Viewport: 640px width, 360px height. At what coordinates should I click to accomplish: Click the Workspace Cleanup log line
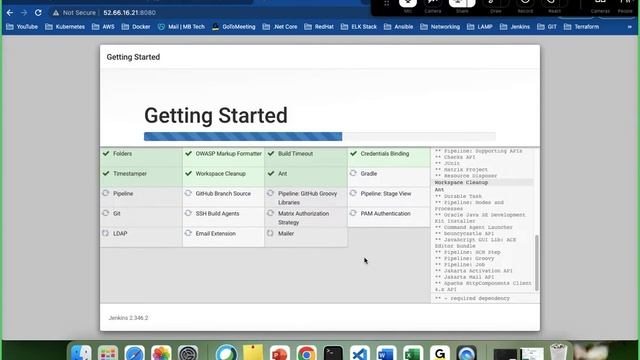461,182
